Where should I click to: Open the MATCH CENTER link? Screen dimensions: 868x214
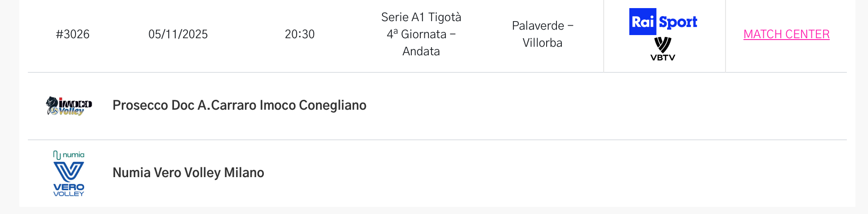786,34
